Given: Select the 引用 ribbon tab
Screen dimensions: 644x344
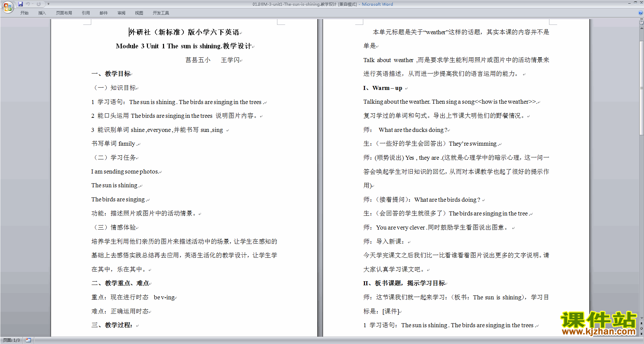Looking at the screenshot, I should pyautogui.click(x=86, y=13).
